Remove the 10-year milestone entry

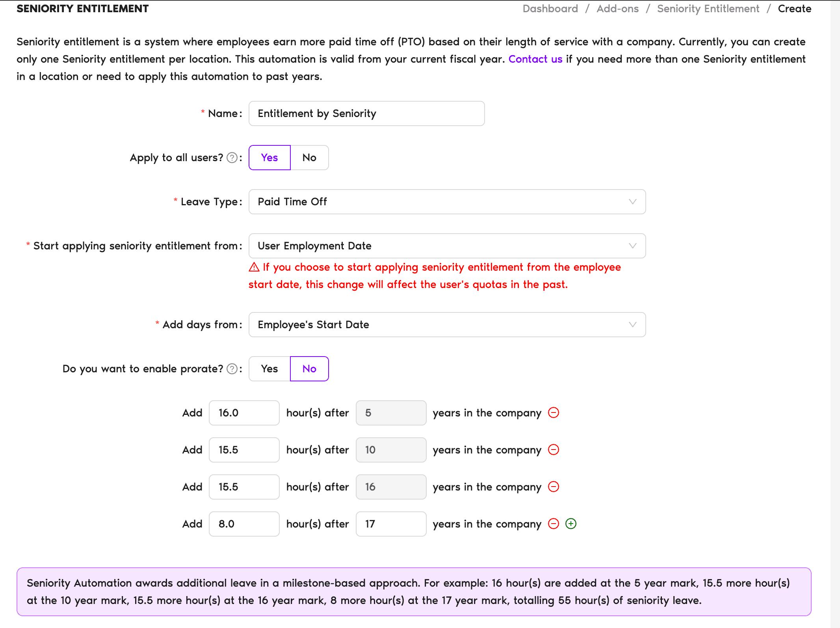click(554, 450)
